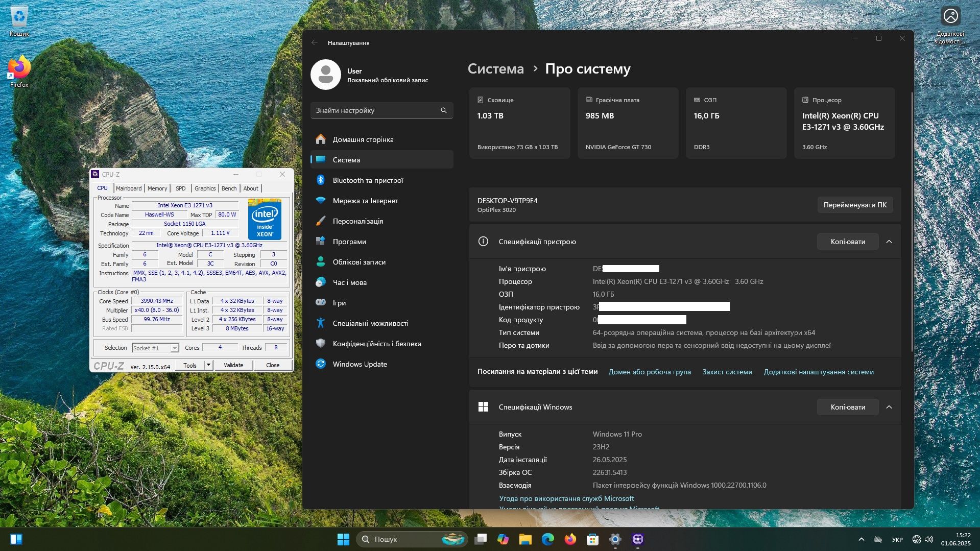980x551 pixels.
Task: Collapse Специфікації Windows section
Action: coord(889,407)
